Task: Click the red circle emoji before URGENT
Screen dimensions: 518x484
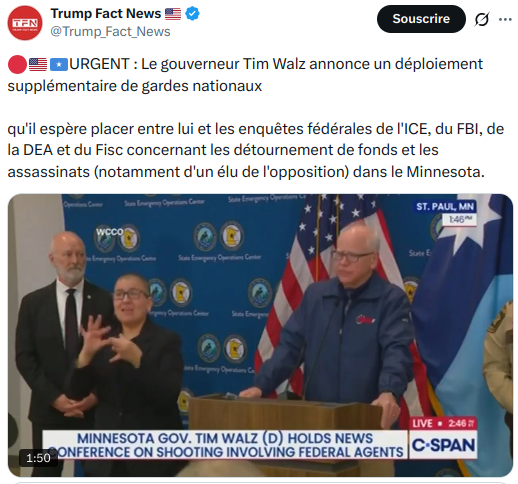Action: 17,64
